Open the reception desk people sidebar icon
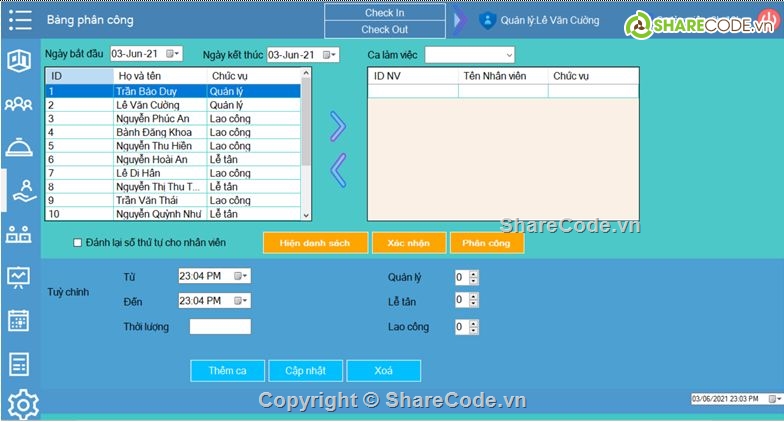The width and height of the screenshot is (784, 422). pos(18,234)
